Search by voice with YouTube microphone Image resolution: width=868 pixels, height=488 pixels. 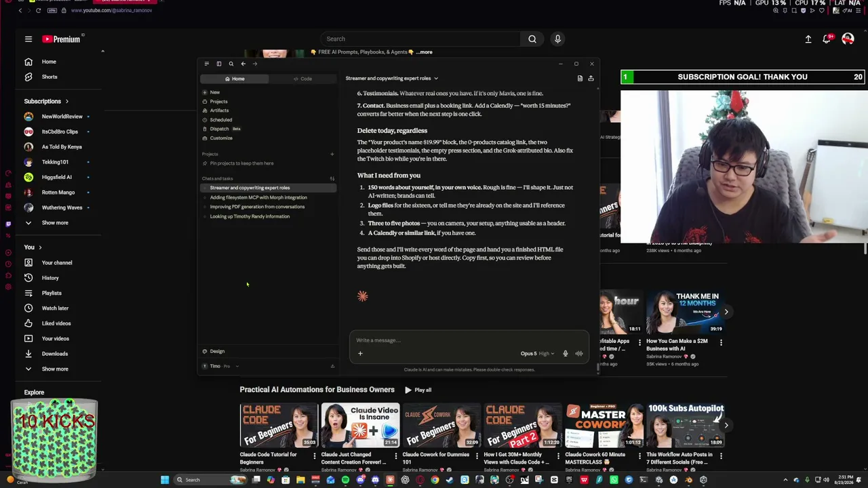pyautogui.click(x=557, y=39)
